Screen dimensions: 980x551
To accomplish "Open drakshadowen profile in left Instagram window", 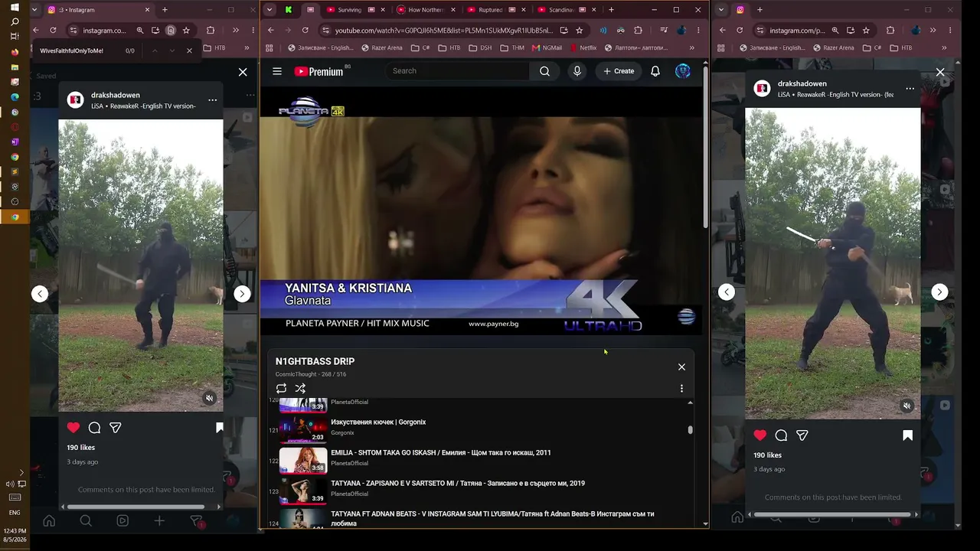I will (x=116, y=95).
